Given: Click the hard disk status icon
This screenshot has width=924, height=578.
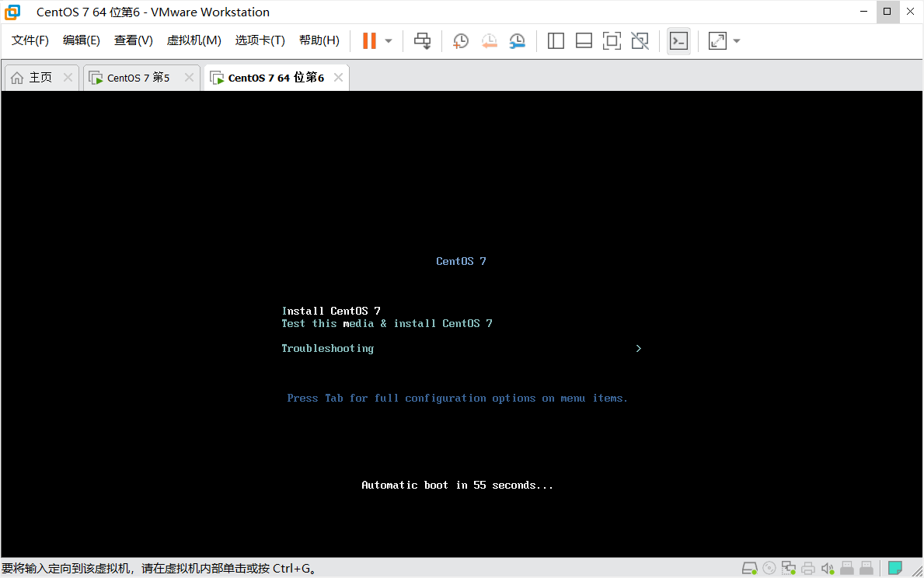Looking at the screenshot, I should (x=750, y=569).
